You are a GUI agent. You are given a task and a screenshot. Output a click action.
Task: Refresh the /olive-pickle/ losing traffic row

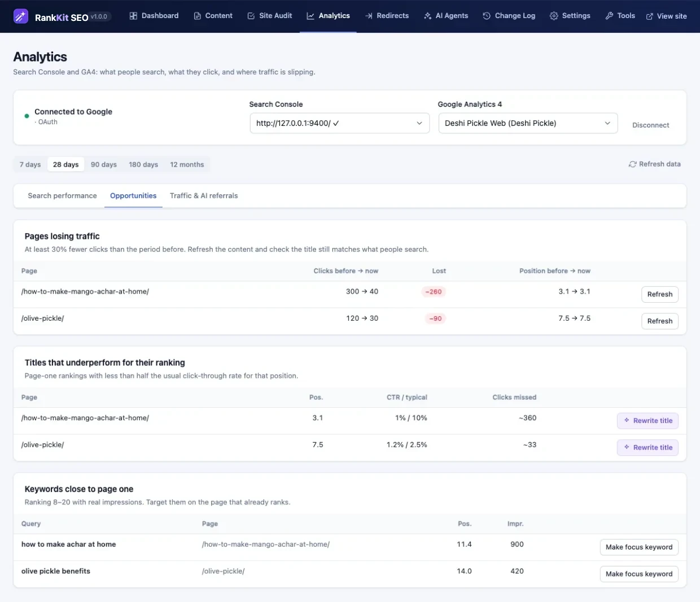tap(660, 321)
